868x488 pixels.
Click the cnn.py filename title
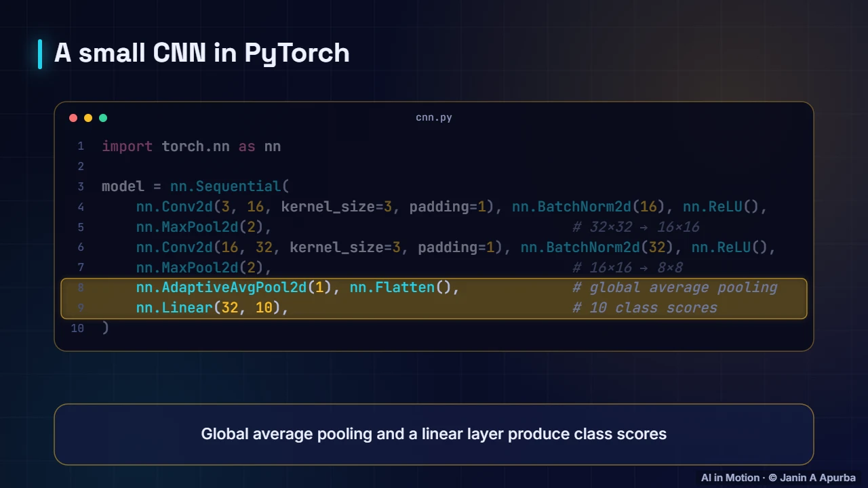[x=434, y=118]
